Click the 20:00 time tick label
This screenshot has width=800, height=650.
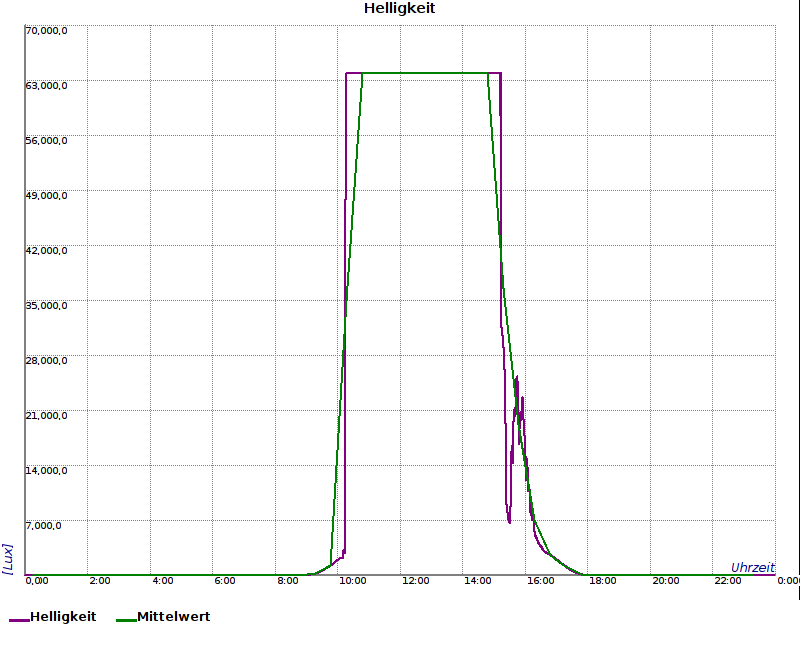pos(666,581)
